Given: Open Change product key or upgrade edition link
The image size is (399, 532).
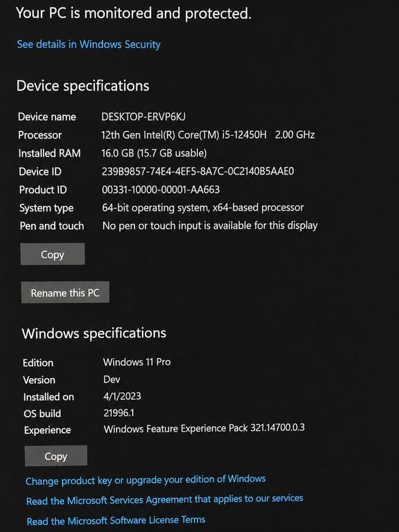Looking at the screenshot, I should [x=145, y=480].
